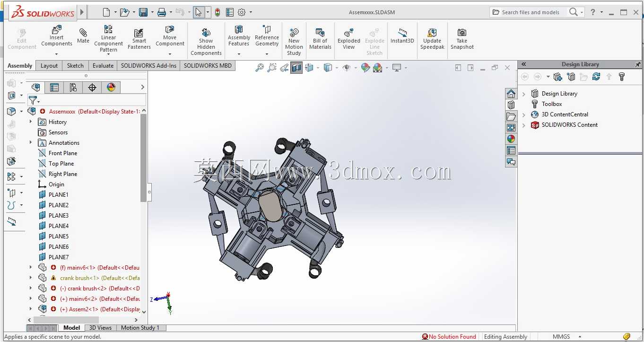This screenshot has width=644, height=342.
Task: Click the feature tree vertical scrollbar
Action: [144, 158]
